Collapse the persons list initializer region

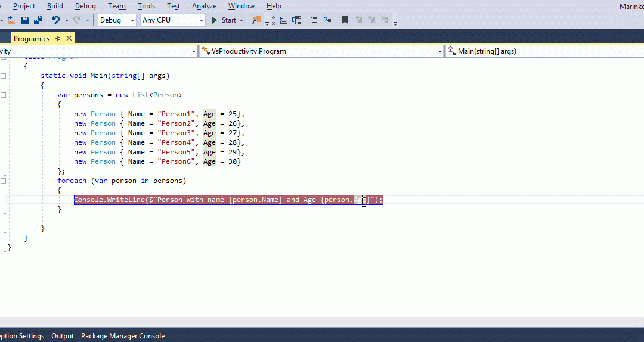(x=4, y=95)
